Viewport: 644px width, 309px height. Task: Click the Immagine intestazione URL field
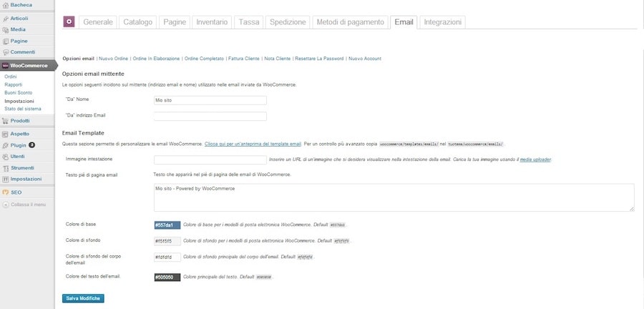point(210,160)
